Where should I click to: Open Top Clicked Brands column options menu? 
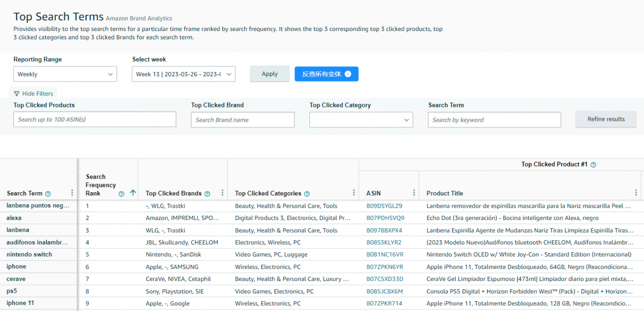pyautogui.click(x=222, y=193)
